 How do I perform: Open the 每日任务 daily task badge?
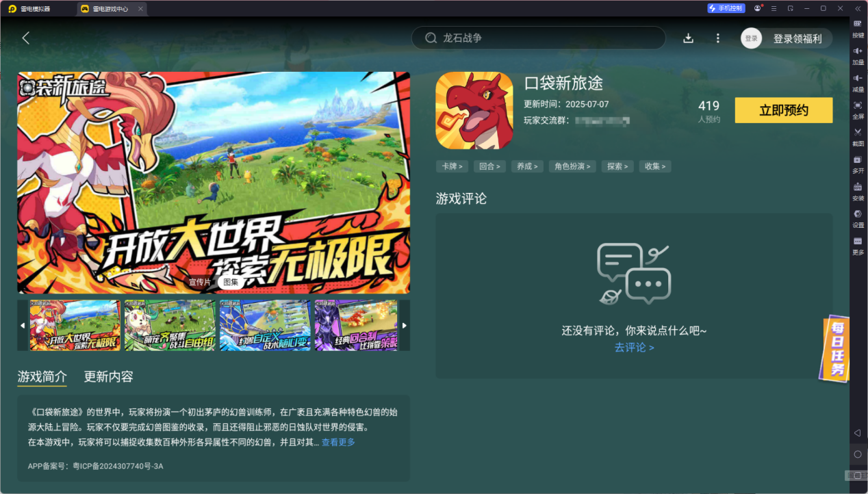pos(836,349)
